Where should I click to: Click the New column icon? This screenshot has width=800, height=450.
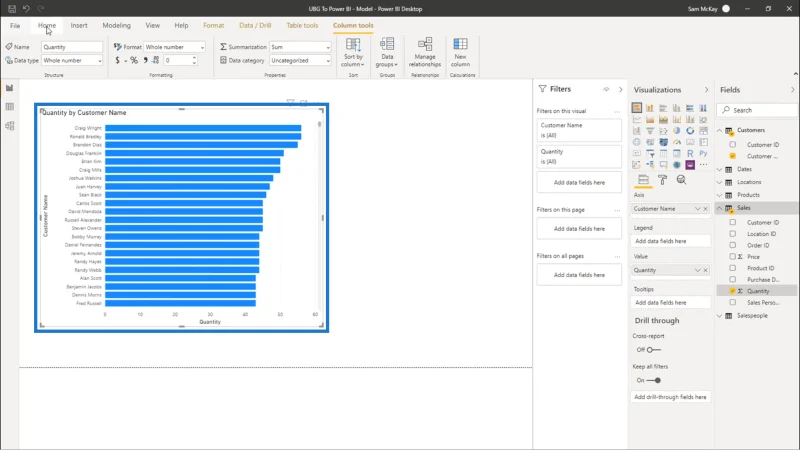tap(460, 44)
